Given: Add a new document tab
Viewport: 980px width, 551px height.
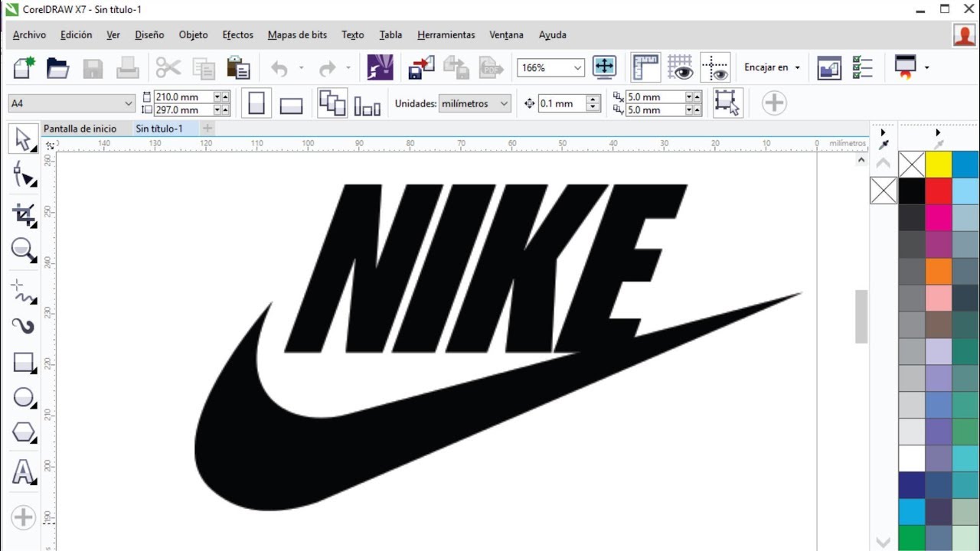Looking at the screenshot, I should click(207, 129).
